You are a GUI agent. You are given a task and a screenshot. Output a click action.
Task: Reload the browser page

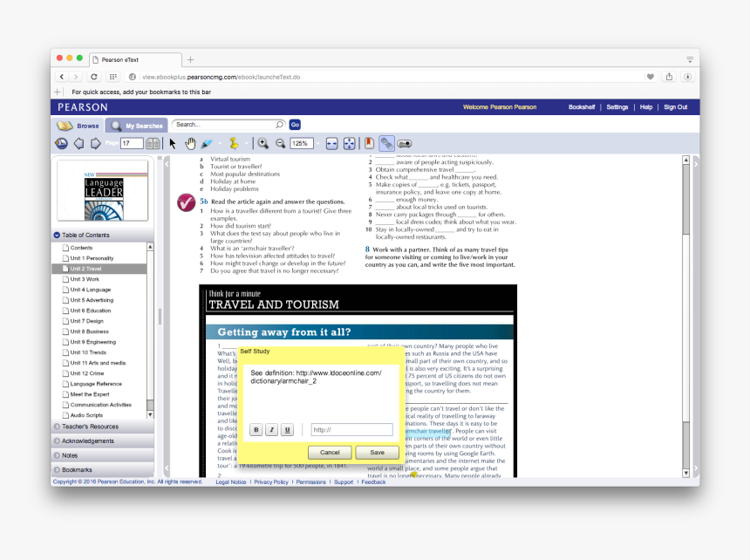(x=94, y=77)
